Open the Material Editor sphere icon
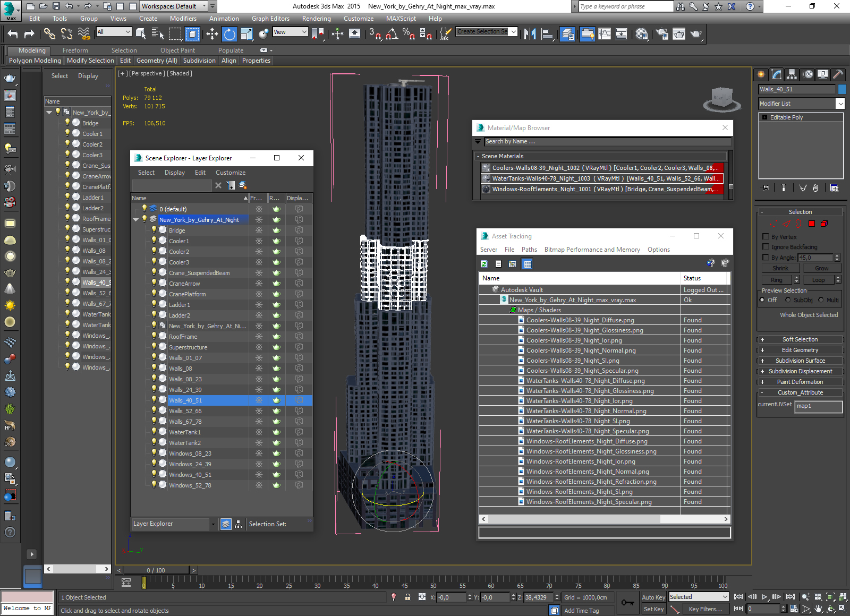The height and width of the screenshot is (616, 850). pos(642,34)
